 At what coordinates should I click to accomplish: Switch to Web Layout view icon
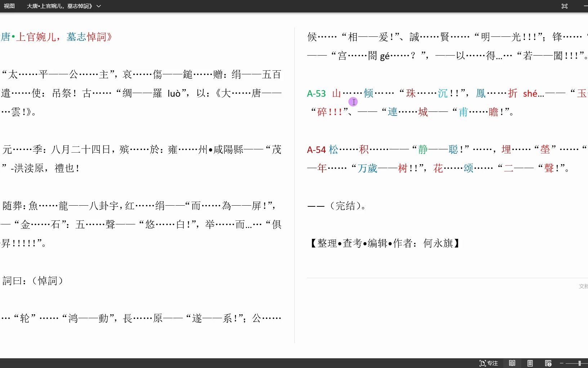(x=548, y=363)
